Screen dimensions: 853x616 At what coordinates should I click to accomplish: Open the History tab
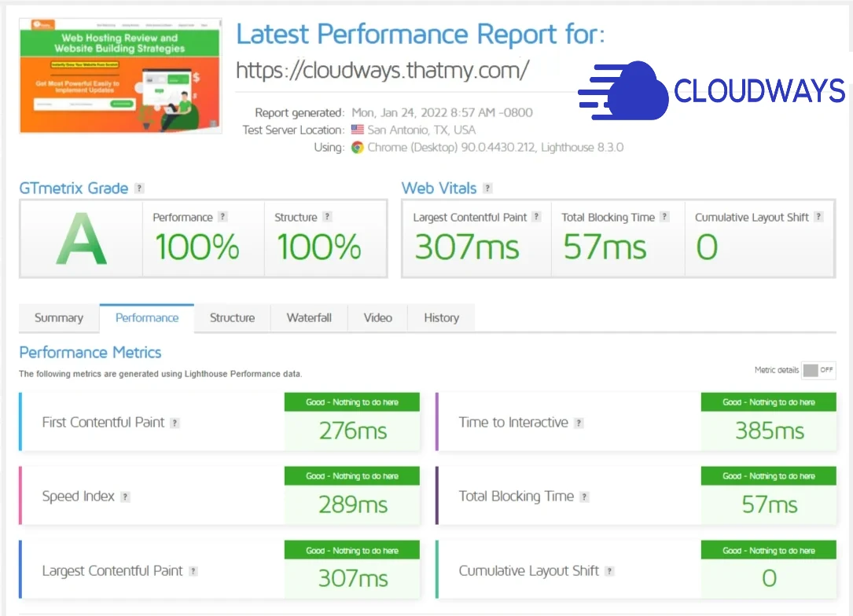coord(441,318)
